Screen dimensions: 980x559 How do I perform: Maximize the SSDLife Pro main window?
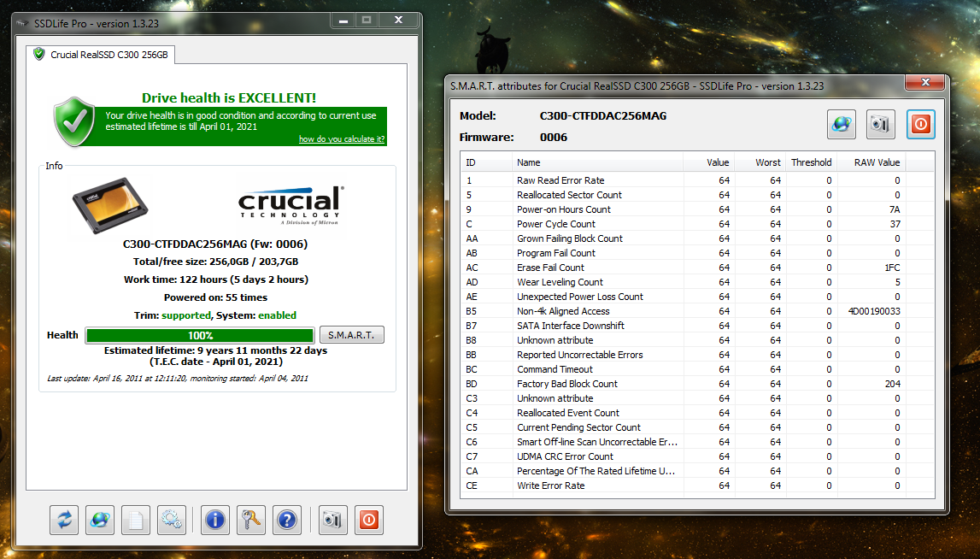[x=367, y=20]
